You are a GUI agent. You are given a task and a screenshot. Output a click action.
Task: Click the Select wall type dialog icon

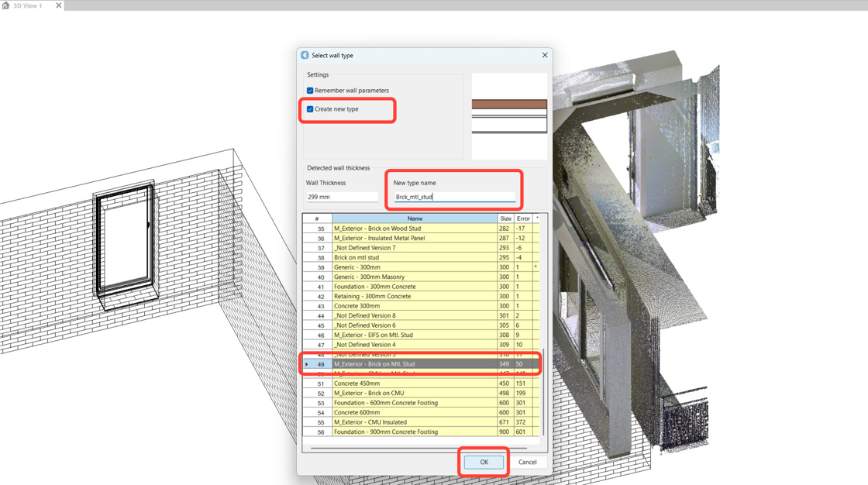tap(305, 55)
